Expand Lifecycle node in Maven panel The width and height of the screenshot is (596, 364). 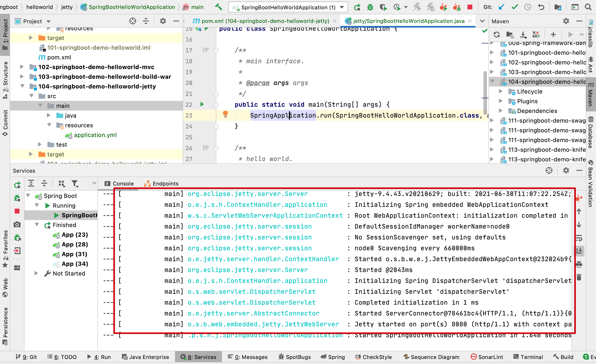(x=501, y=91)
